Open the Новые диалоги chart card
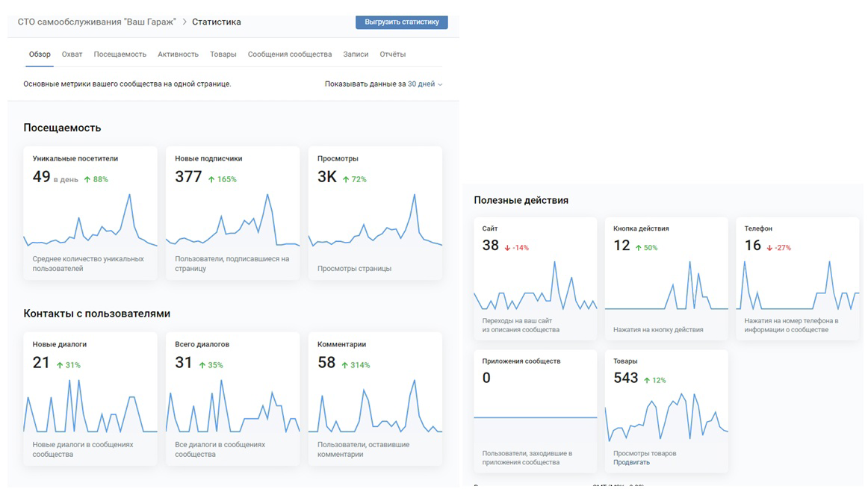This screenshot has width=868, height=489. (90, 398)
